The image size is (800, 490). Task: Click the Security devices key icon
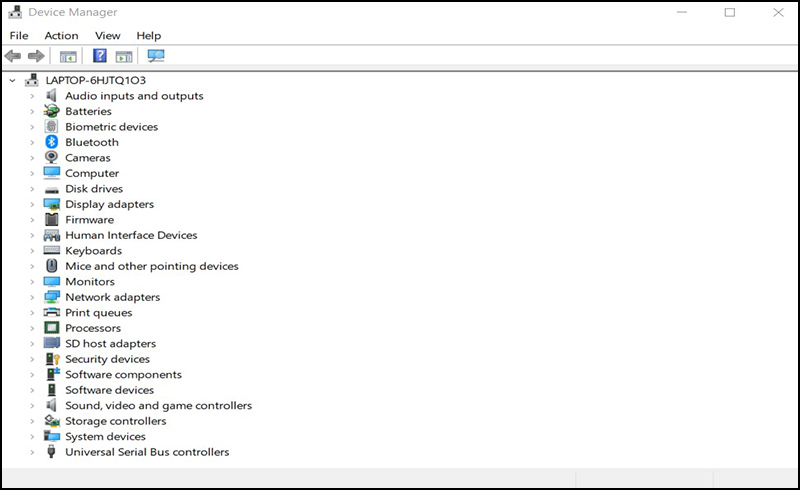point(53,359)
